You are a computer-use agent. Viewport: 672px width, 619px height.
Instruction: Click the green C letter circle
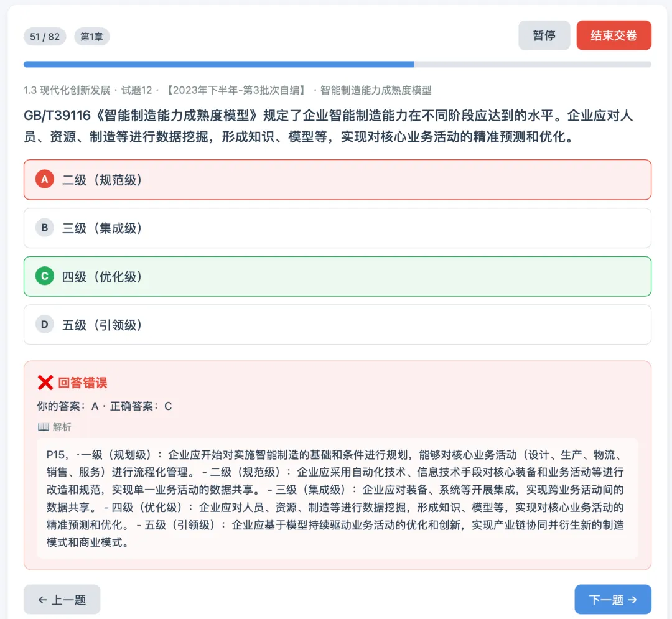(x=45, y=276)
